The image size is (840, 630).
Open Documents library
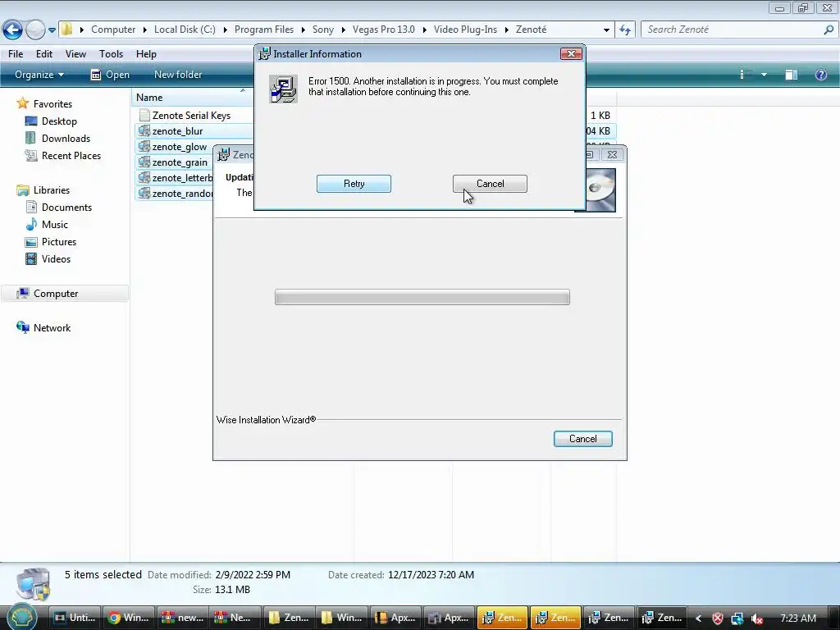tap(66, 208)
